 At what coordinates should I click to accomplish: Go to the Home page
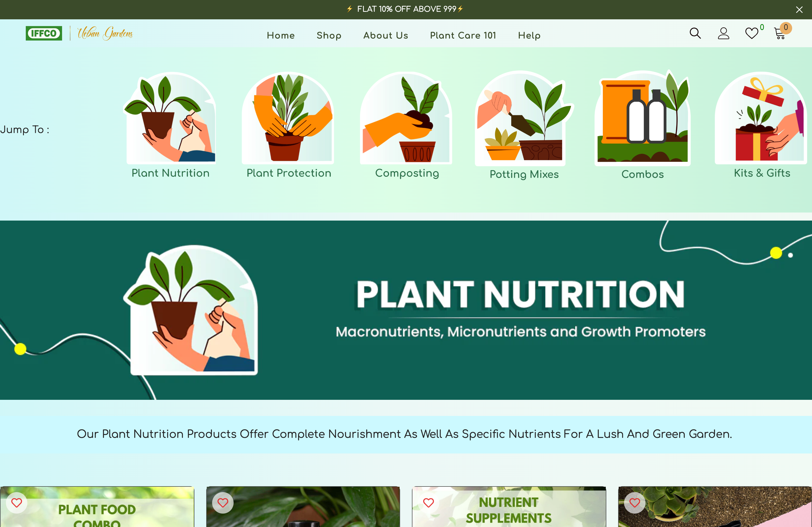(x=280, y=35)
